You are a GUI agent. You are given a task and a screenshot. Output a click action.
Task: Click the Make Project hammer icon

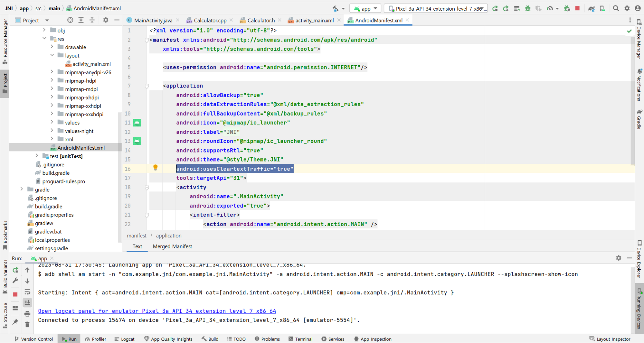(336, 8)
